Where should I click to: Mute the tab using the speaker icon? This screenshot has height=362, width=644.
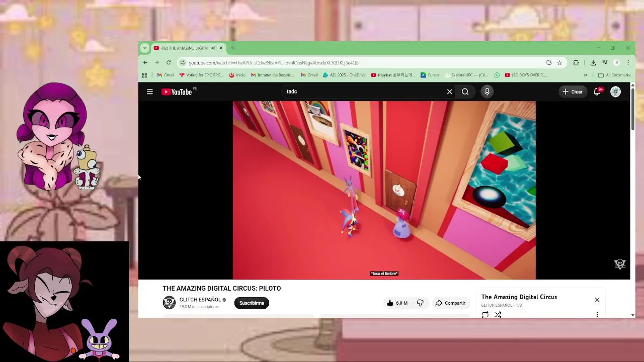click(x=213, y=48)
